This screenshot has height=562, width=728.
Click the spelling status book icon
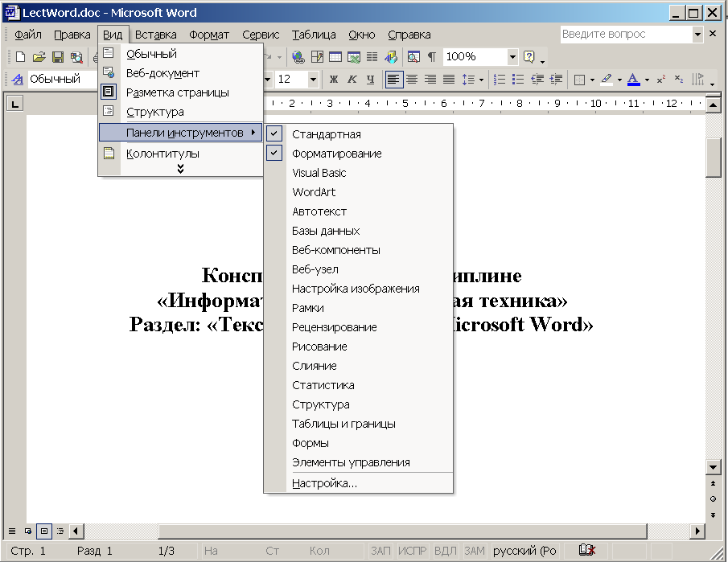click(x=587, y=551)
